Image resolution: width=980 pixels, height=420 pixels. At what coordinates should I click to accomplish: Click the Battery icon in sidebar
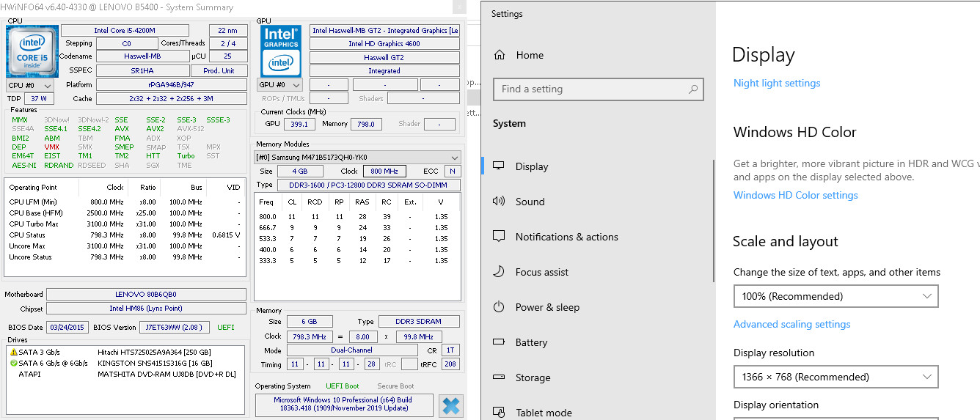pyautogui.click(x=500, y=342)
